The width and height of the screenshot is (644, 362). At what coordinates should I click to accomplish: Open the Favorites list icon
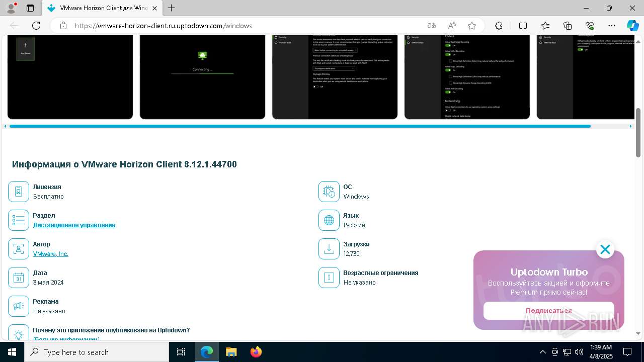545,26
